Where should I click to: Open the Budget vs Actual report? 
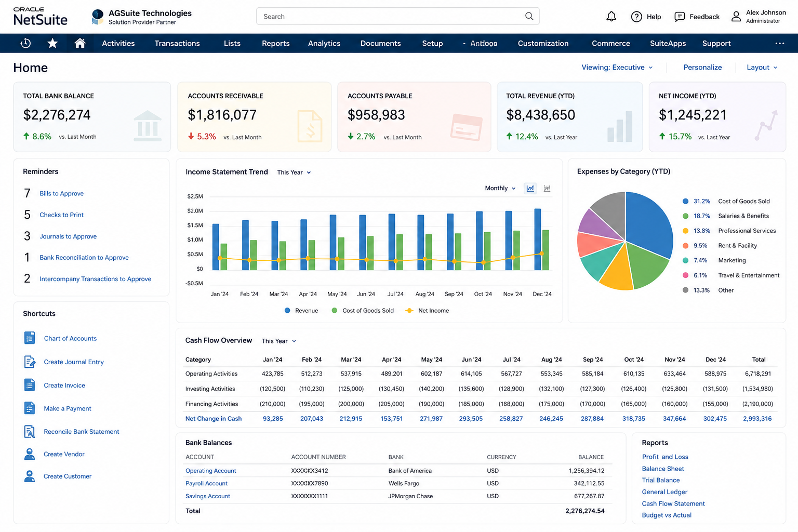(x=667, y=515)
